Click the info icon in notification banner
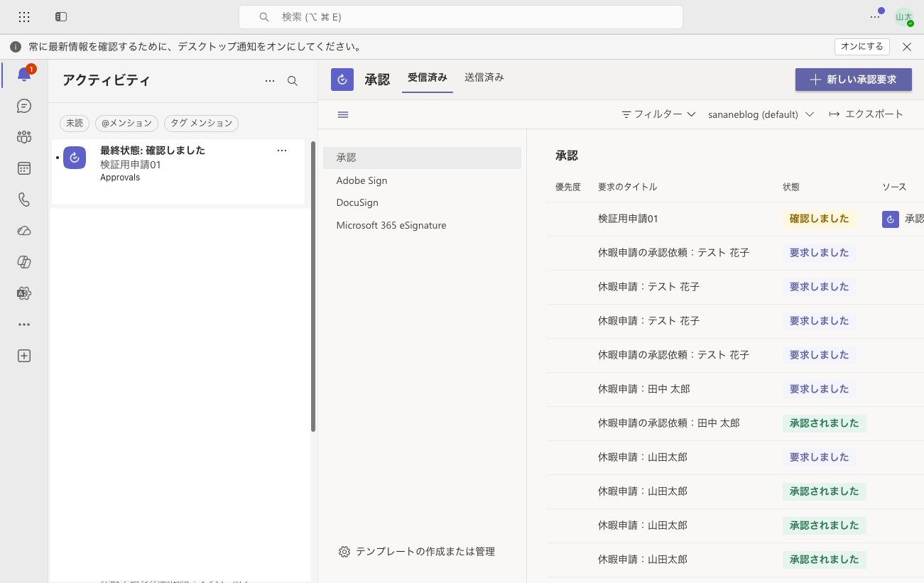 coord(16,47)
